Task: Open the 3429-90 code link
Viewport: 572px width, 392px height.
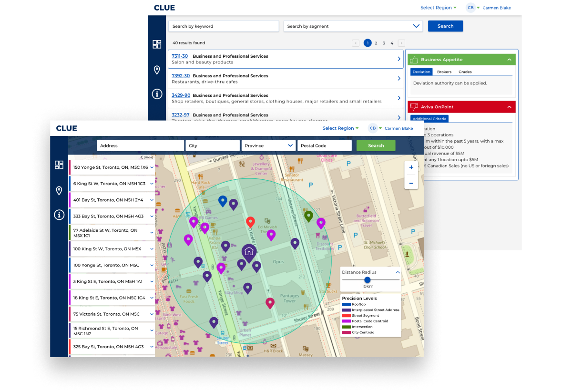Action: pos(181,95)
